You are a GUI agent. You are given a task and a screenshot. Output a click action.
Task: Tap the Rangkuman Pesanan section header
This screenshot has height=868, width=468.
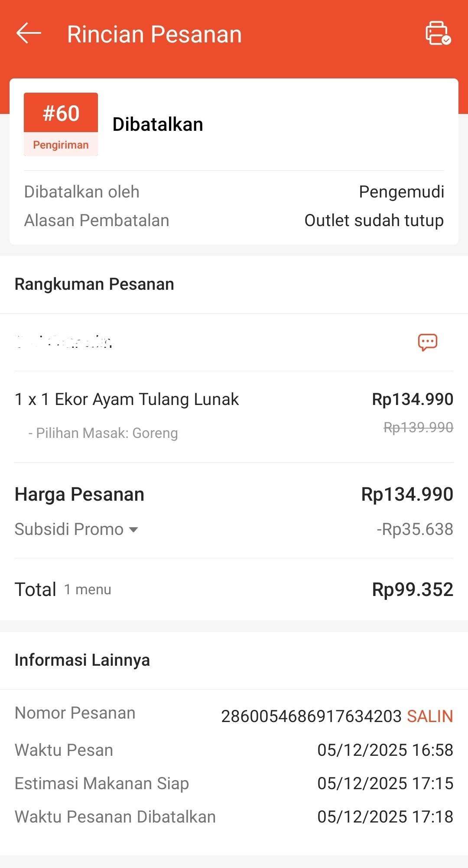[x=94, y=284]
